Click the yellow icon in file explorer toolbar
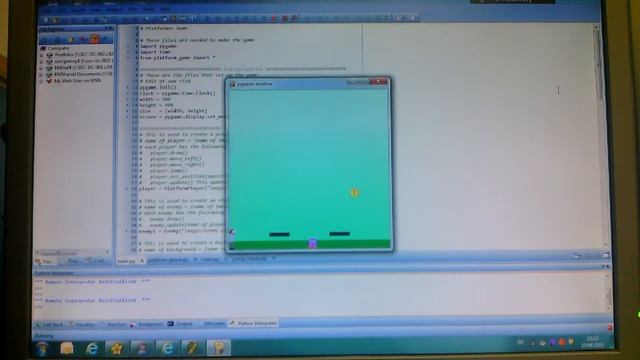 point(71,39)
